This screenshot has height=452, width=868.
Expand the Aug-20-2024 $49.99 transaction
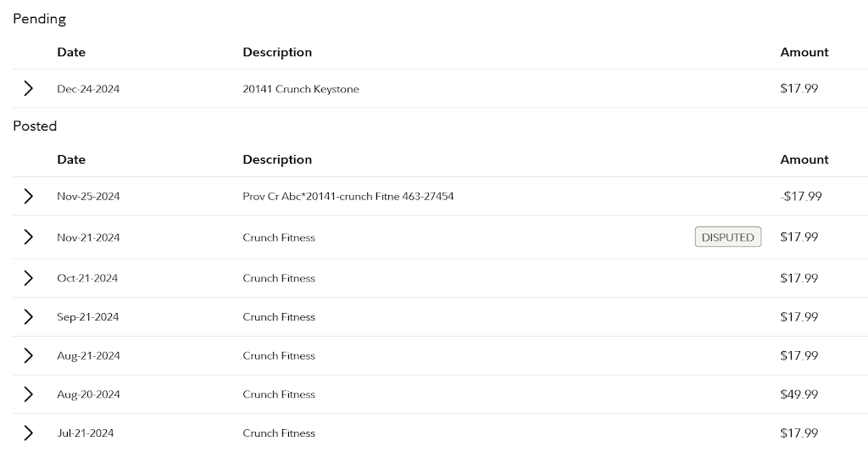coord(28,394)
